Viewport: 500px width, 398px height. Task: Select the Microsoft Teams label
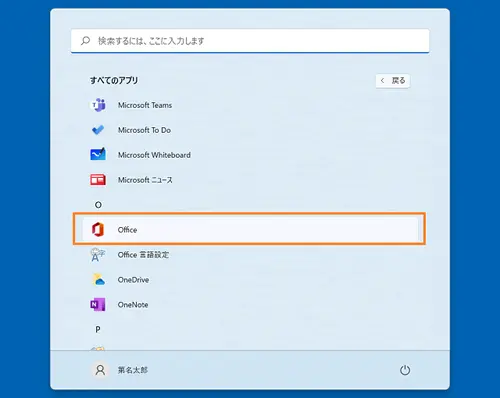(x=145, y=105)
